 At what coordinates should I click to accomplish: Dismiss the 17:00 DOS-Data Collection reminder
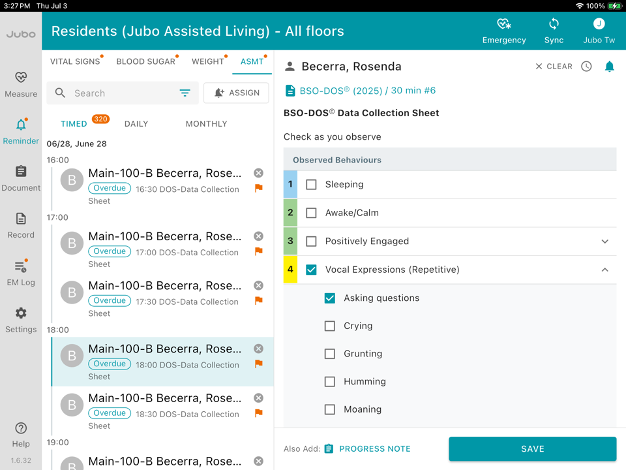pos(259,236)
